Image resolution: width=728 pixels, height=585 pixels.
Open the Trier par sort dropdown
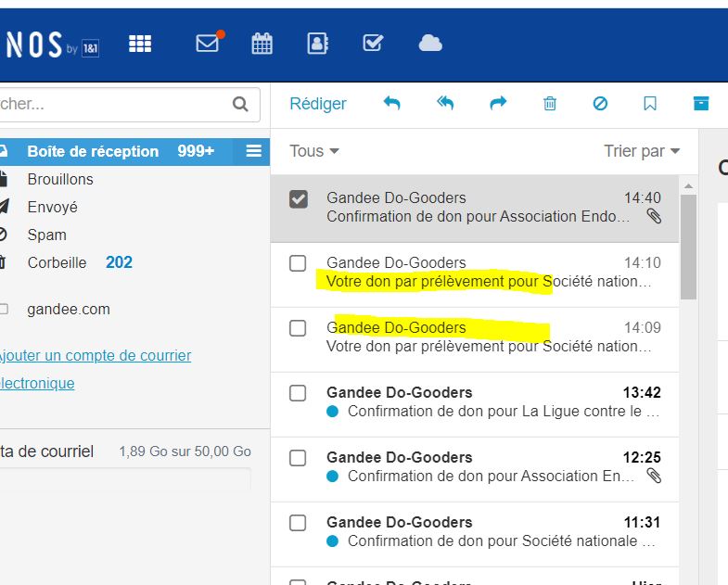(x=642, y=151)
